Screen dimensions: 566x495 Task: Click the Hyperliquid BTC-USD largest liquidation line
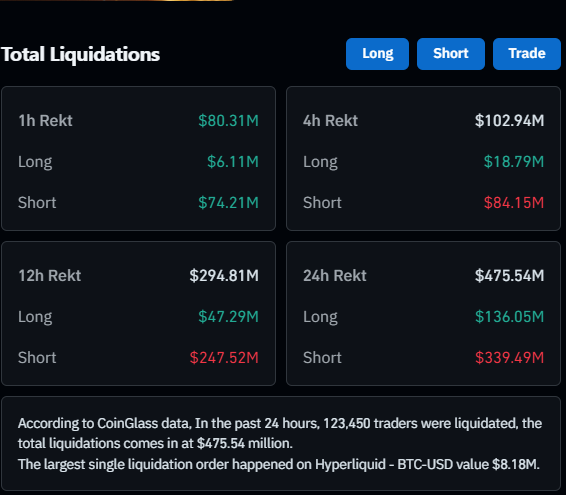coord(279,464)
